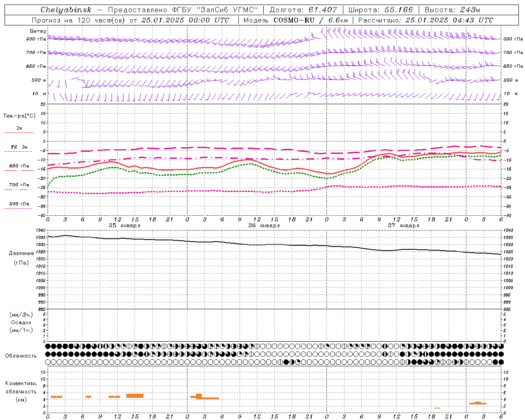Click the '26 января' date label
This screenshot has height=420, width=525.
coord(264,226)
